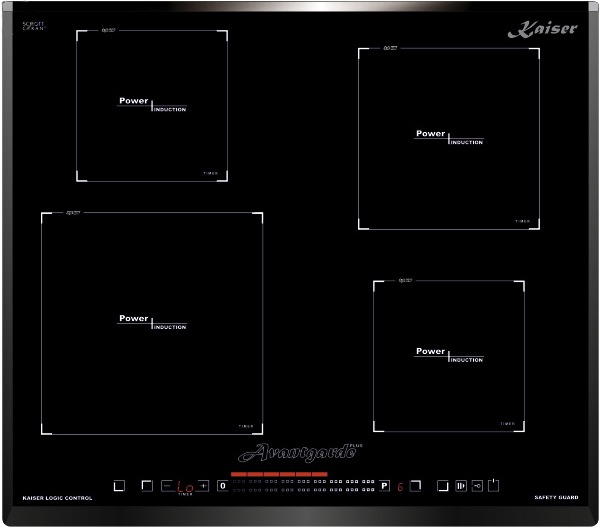Tap the bottom-right Power Induction zone
600x528 pixels.
coord(449,356)
